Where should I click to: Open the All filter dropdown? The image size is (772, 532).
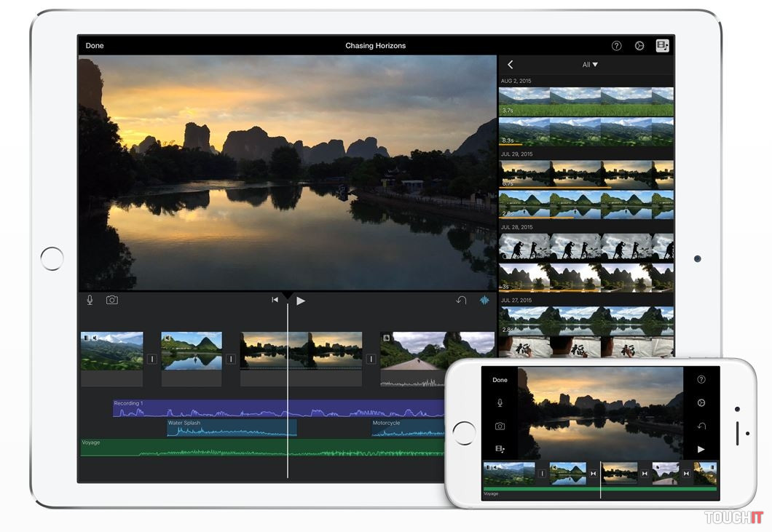(x=590, y=65)
